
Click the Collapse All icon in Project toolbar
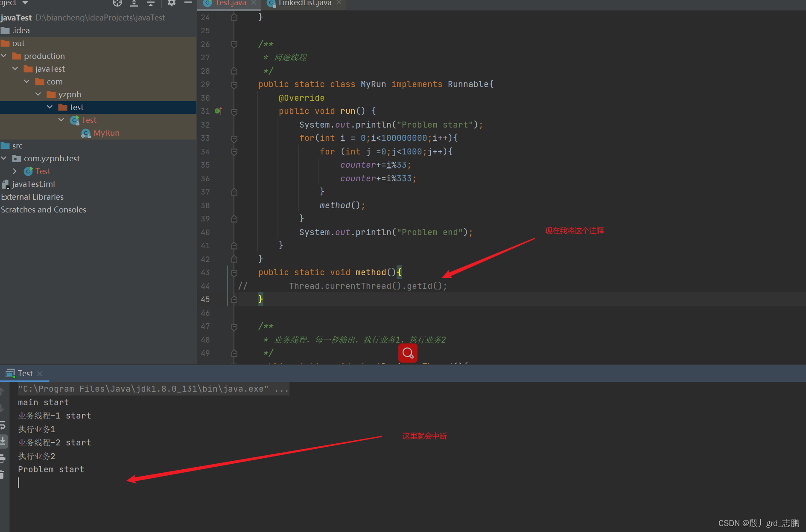[x=151, y=3]
